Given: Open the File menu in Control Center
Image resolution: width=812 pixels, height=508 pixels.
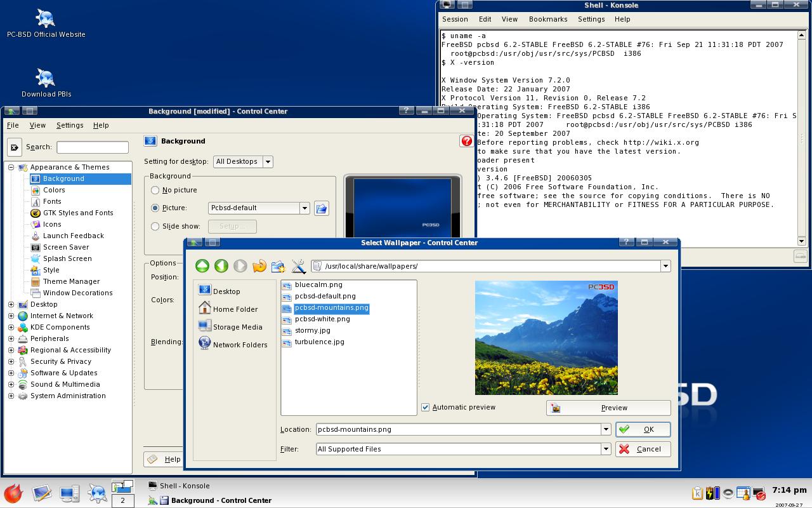Looking at the screenshot, I should tap(13, 126).
